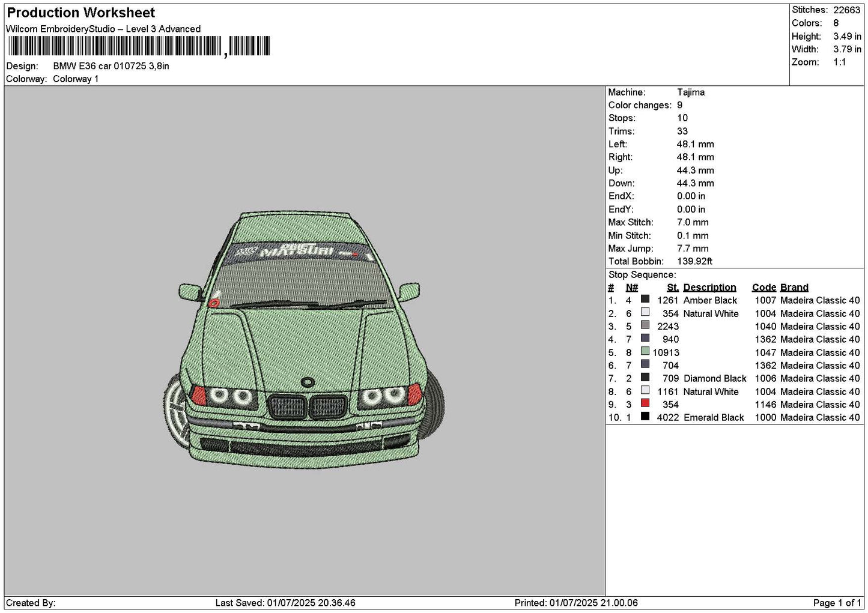
Task: Click 'Madeira Classic 40' in stop row 10
Action: coord(820,418)
